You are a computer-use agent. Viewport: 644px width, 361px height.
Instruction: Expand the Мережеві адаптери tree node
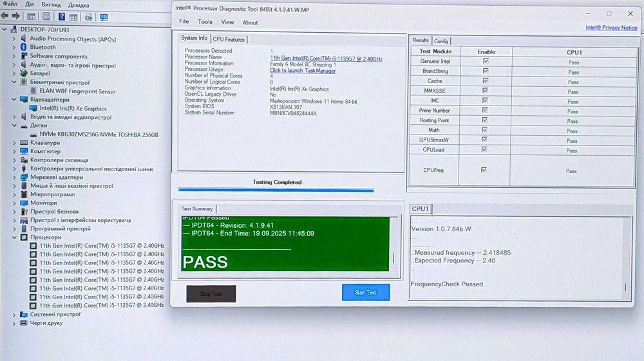click(x=14, y=177)
